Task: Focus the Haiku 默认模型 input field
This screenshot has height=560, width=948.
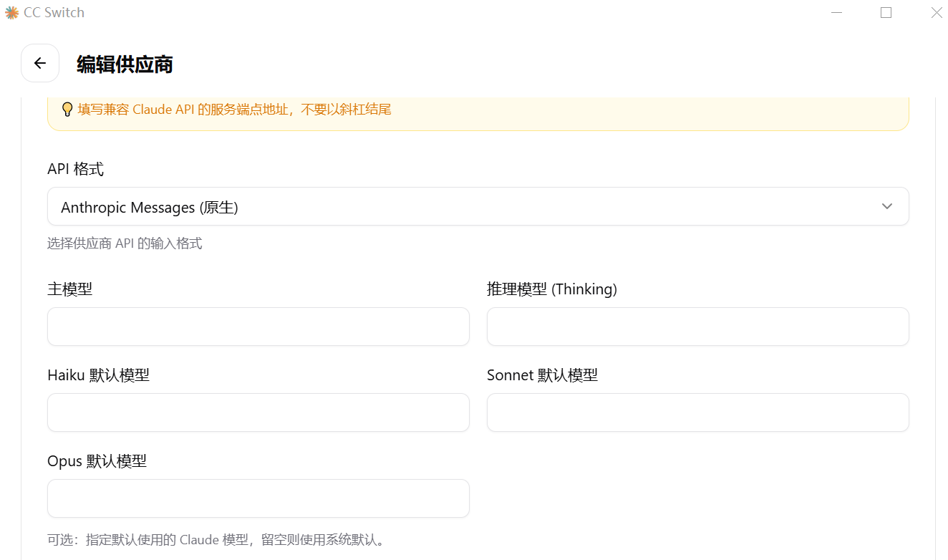Action: point(258,412)
